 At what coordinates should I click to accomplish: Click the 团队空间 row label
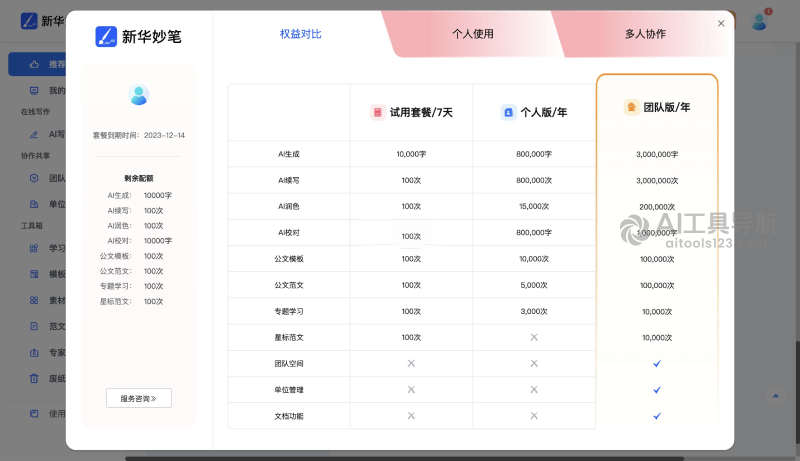tap(289, 364)
